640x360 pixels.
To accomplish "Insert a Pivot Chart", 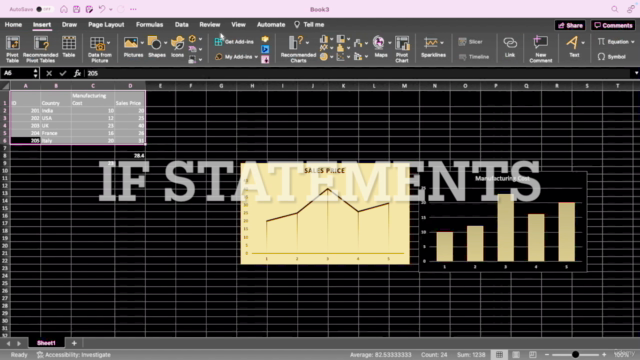I will [402, 49].
